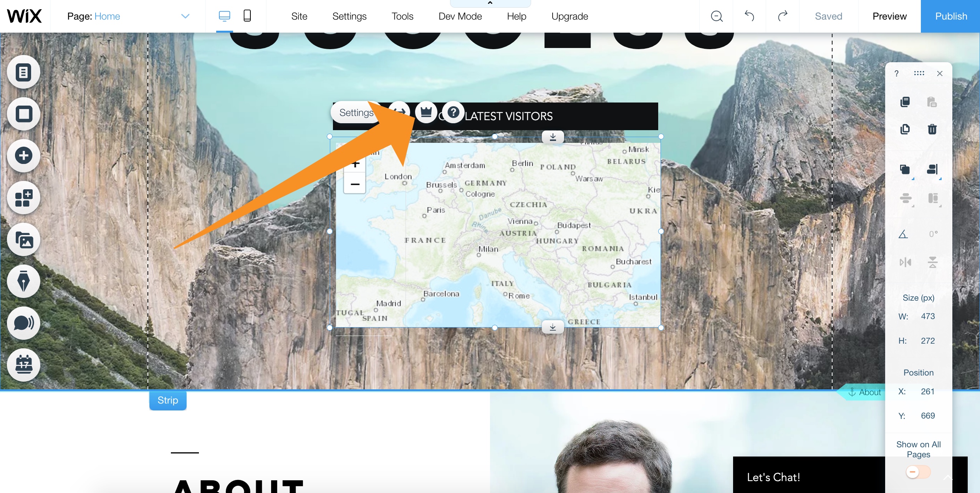Open the Dev Mode menu item
This screenshot has height=493, width=980.
point(460,16)
